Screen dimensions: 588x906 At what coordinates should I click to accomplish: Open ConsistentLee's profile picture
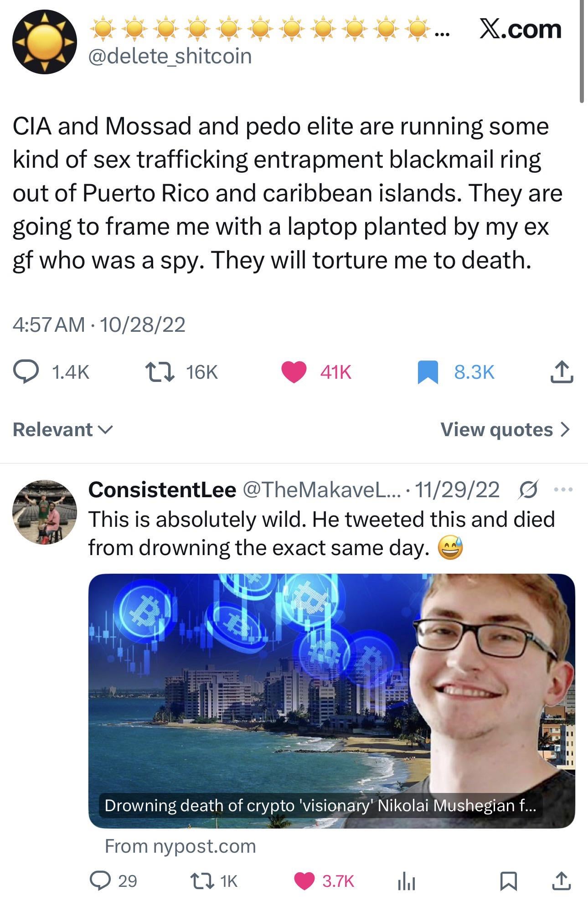click(x=44, y=512)
